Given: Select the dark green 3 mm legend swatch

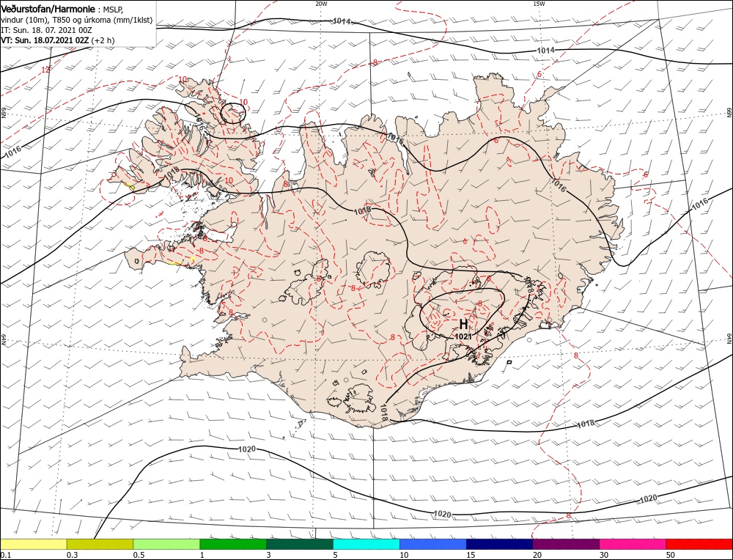Looking at the screenshot, I should point(300,544).
